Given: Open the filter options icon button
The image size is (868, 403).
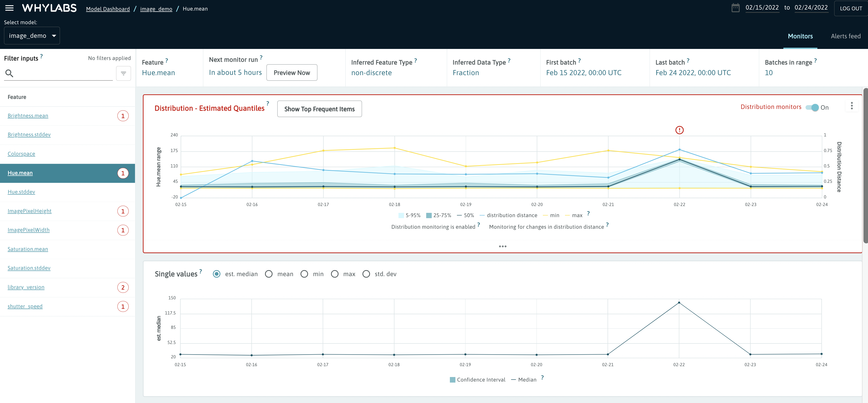Looking at the screenshot, I should 123,73.
